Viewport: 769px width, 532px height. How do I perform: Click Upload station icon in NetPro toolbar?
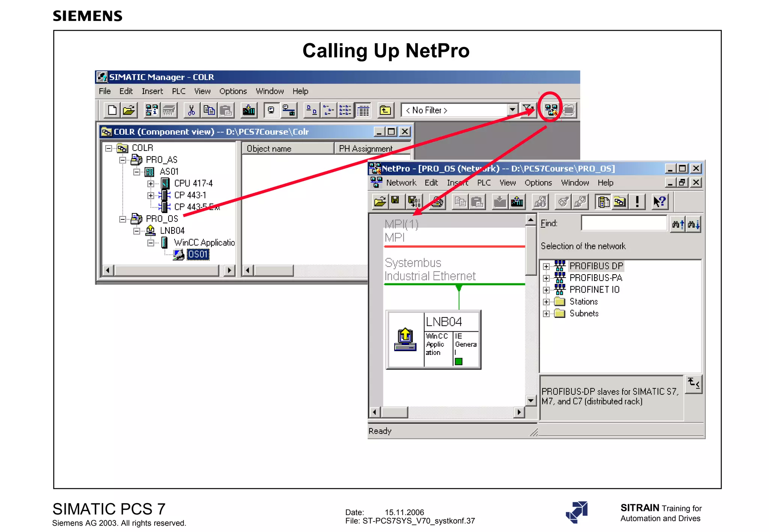point(517,202)
